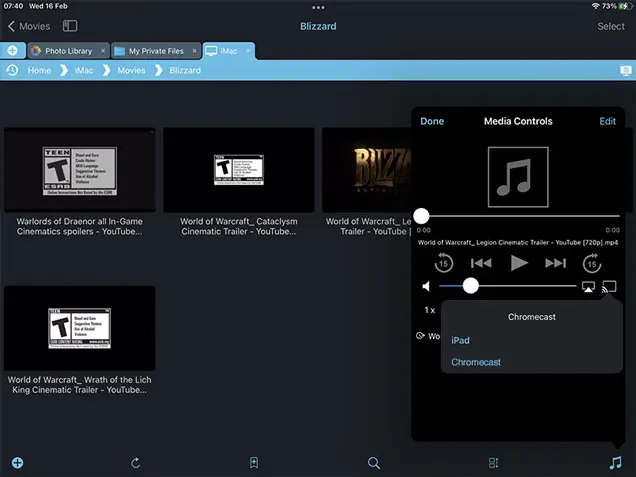Mute with the speaker icon
Viewport: 636px width, 477px height.
[x=426, y=286]
